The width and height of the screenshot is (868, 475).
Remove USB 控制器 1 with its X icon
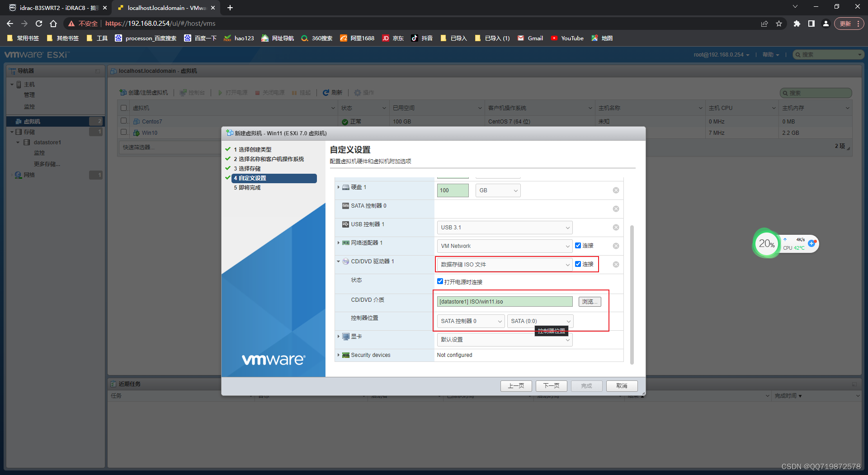[x=616, y=228]
